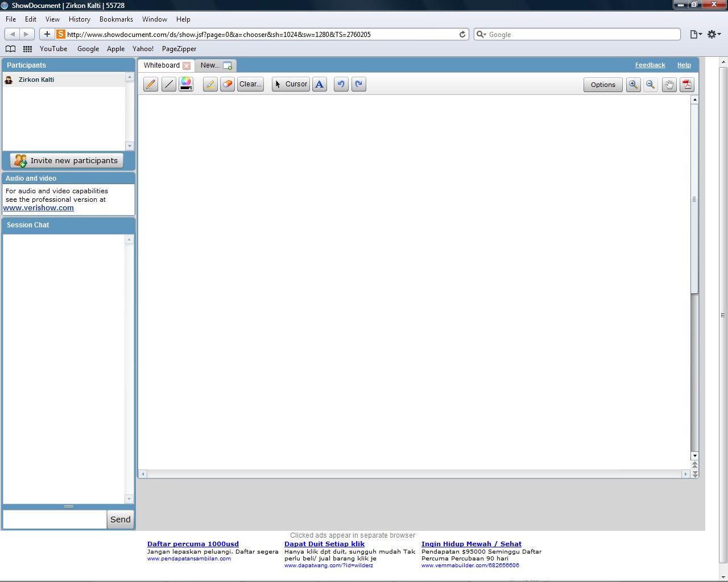Redo the whiteboard action
728x582 pixels.
[359, 85]
